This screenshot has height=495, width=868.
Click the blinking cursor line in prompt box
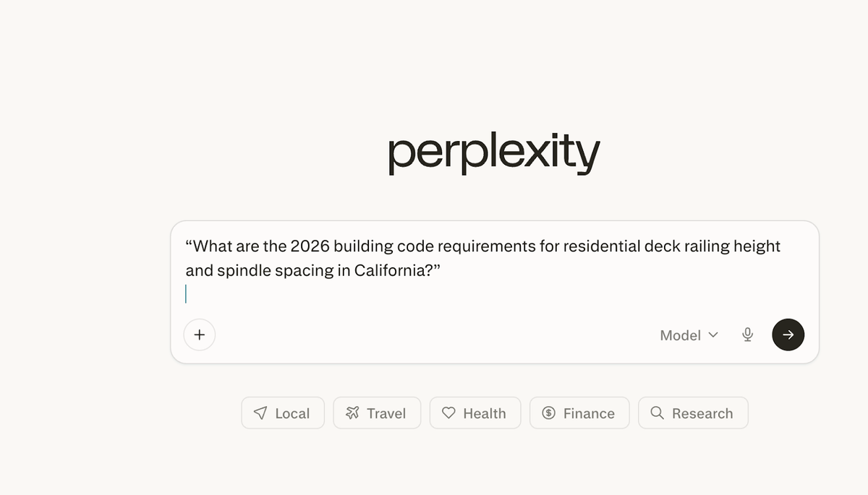pyautogui.click(x=186, y=294)
